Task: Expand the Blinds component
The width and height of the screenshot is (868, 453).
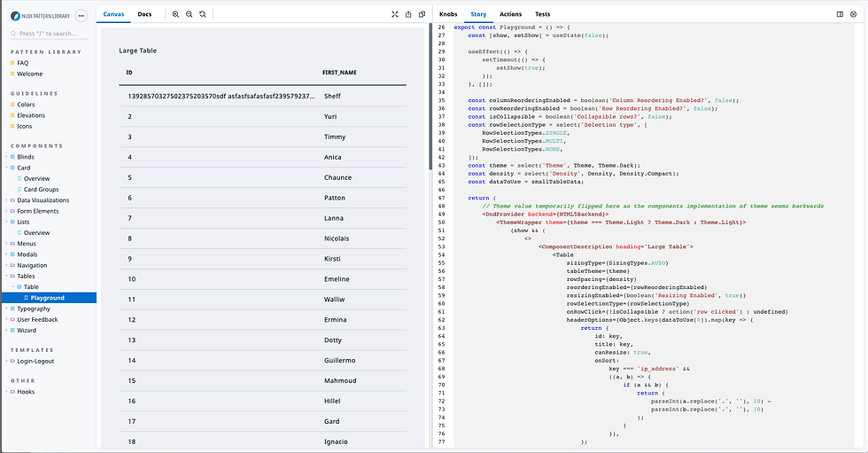Action: 26,157
